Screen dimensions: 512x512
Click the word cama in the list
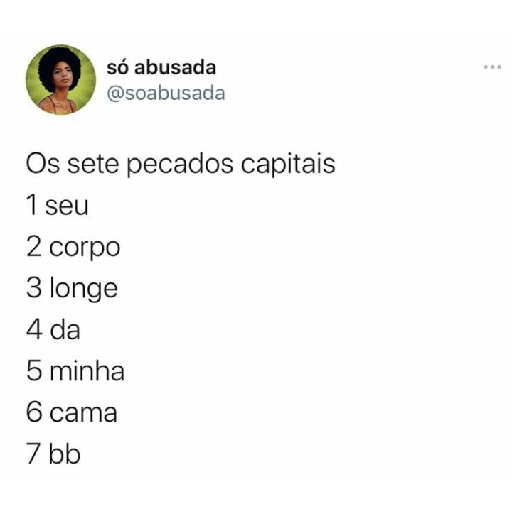(83, 413)
